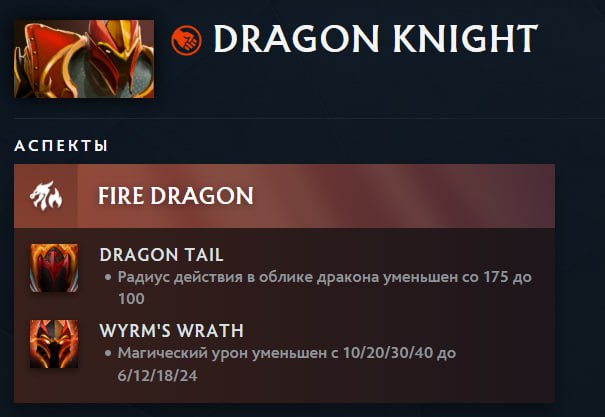Click the word KNIGHT in the title
This screenshot has height=417, width=605.
pyautogui.click(x=465, y=39)
